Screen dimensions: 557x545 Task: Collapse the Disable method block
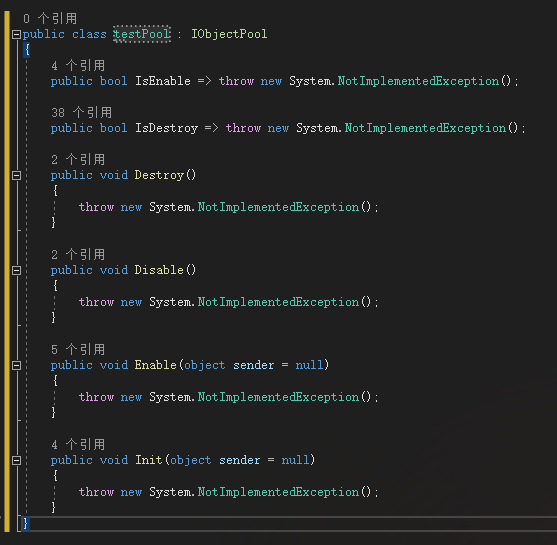[16, 270]
